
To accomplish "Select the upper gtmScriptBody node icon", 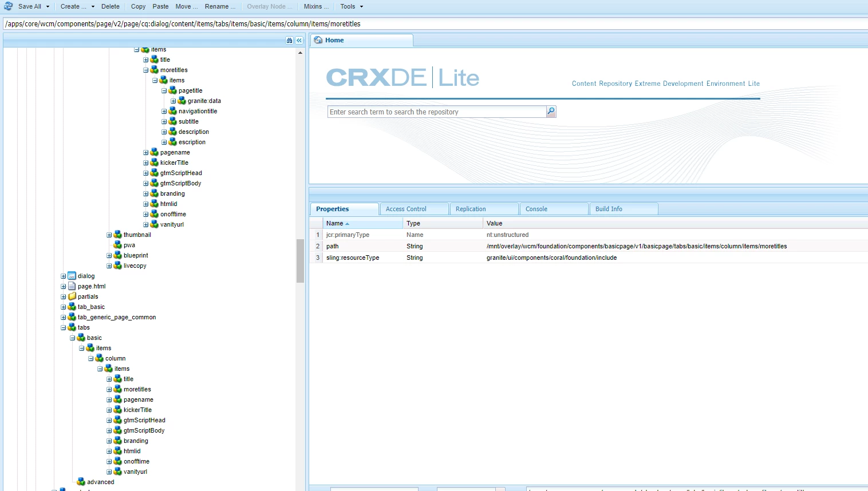I will [154, 183].
